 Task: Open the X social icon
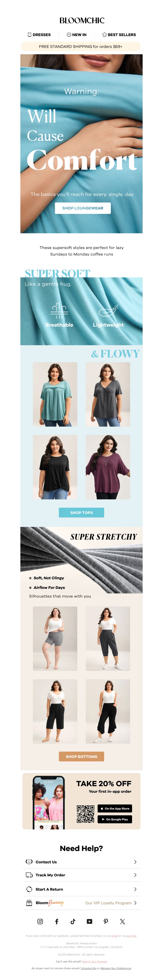[x=122, y=921]
